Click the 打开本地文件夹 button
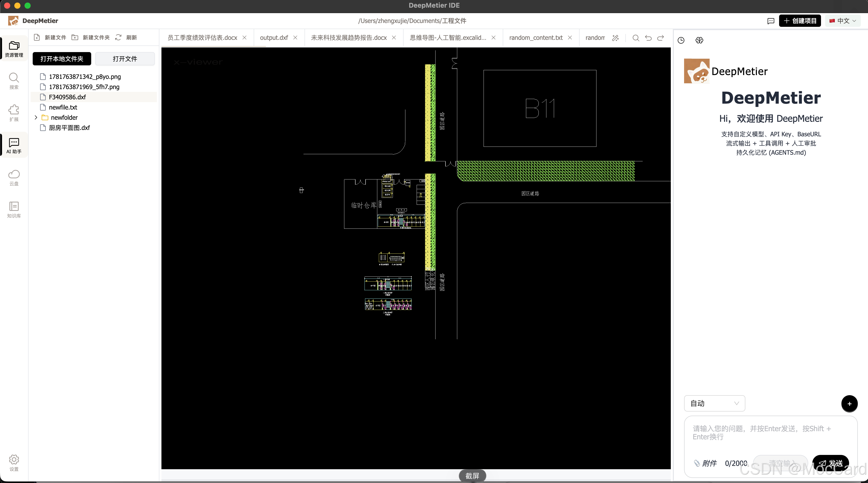The image size is (868, 483). pyautogui.click(x=62, y=59)
